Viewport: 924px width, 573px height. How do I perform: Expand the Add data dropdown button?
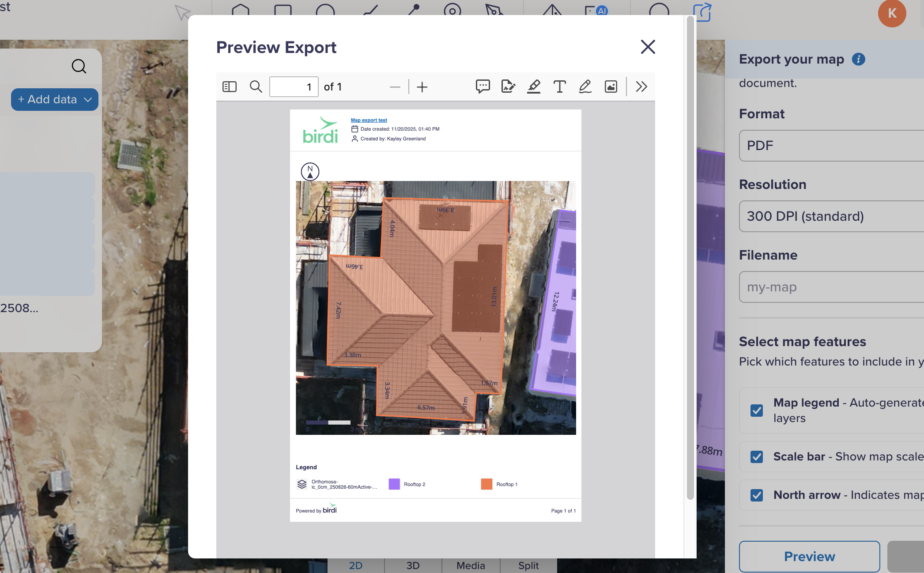55,99
